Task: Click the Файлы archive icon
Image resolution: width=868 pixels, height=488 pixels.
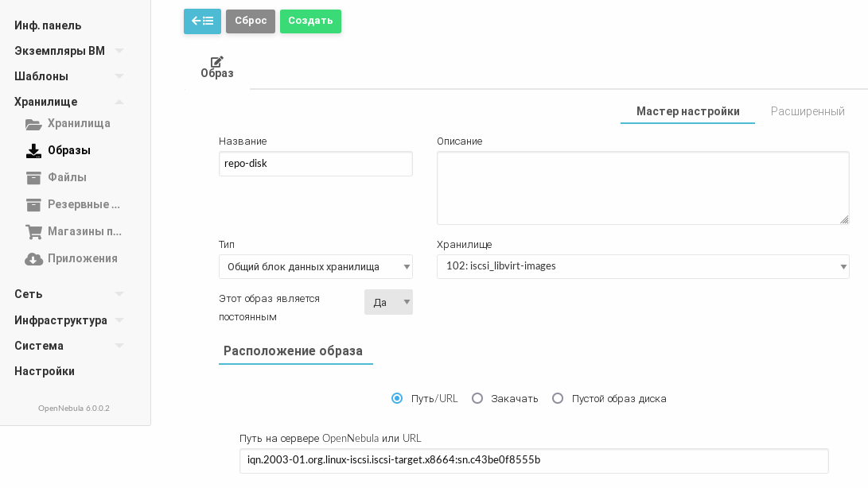Action: (x=33, y=178)
